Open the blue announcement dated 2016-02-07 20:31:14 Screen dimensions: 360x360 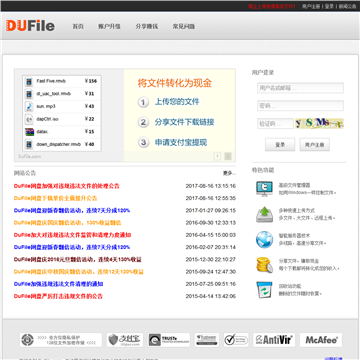click(72, 247)
